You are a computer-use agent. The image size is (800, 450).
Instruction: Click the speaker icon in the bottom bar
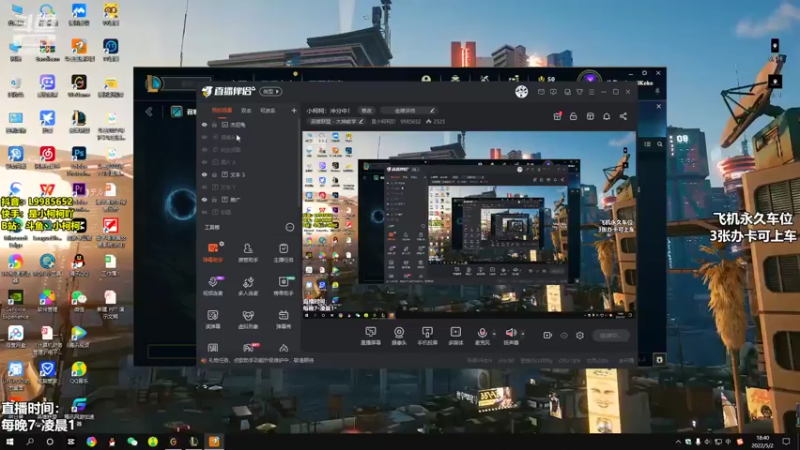(x=511, y=333)
